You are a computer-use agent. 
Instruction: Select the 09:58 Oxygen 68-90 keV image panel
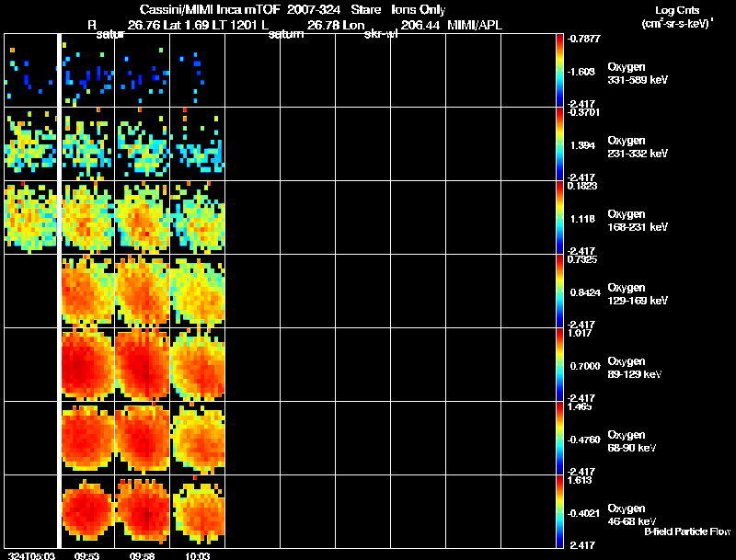tap(143, 439)
